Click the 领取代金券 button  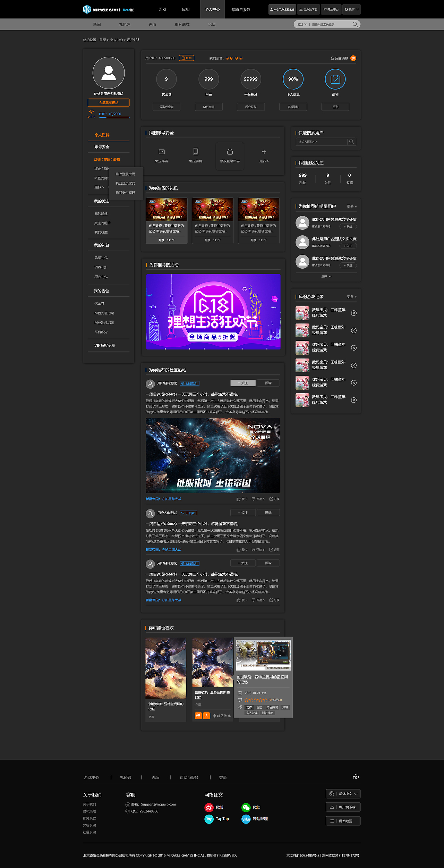click(166, 107)
